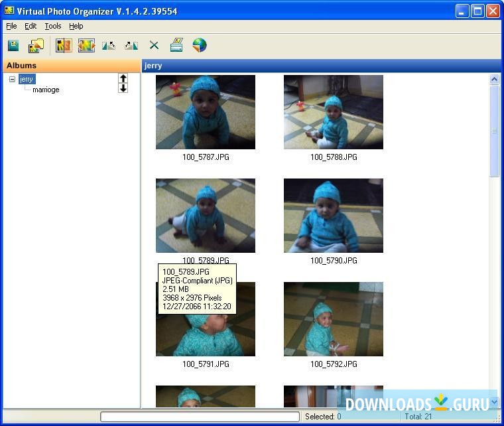Click the jerry photo pane header
Image resolution: width=504 pixels, height=426 pixels.
pos(321,66)
